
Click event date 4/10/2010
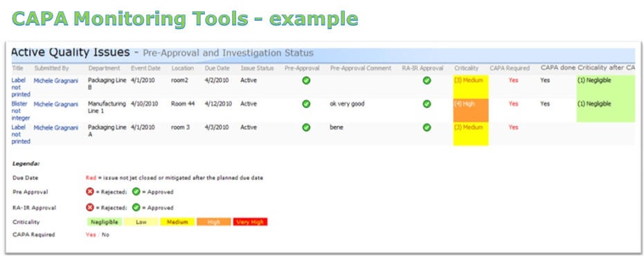[x=144, y=104]
